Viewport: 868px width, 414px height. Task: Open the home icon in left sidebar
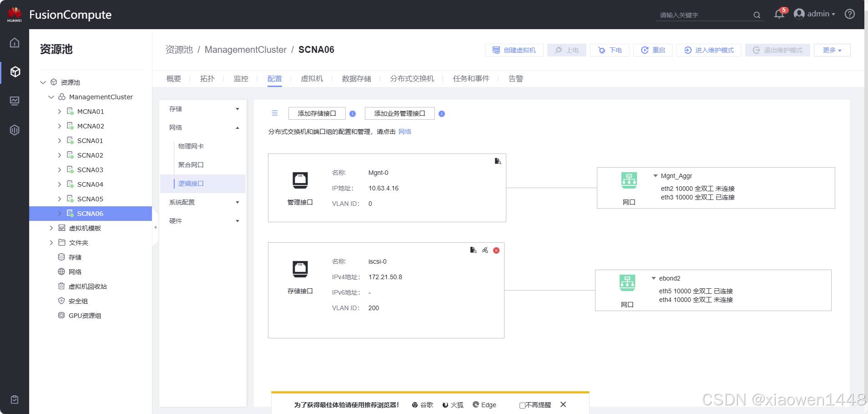tap(15, 43)
